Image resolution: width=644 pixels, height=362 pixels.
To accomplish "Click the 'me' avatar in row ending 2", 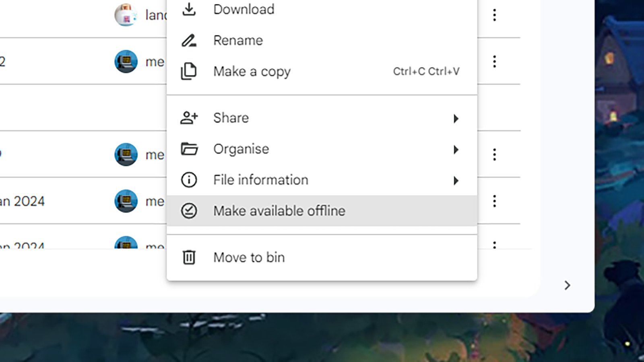I will coord(126,62).
